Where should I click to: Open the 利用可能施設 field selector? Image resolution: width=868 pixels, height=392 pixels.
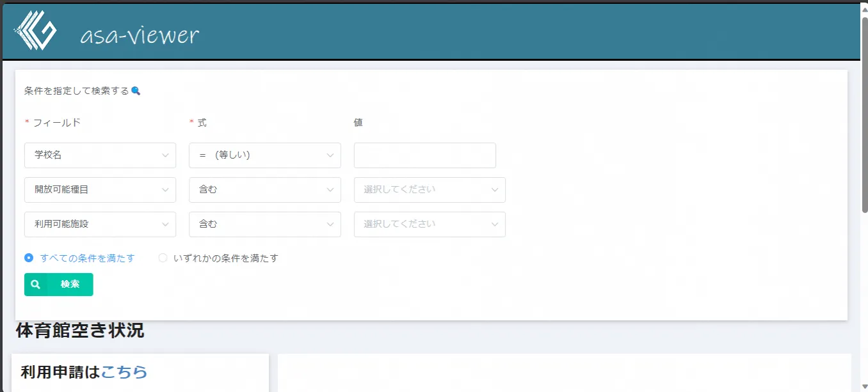[100, 224]
